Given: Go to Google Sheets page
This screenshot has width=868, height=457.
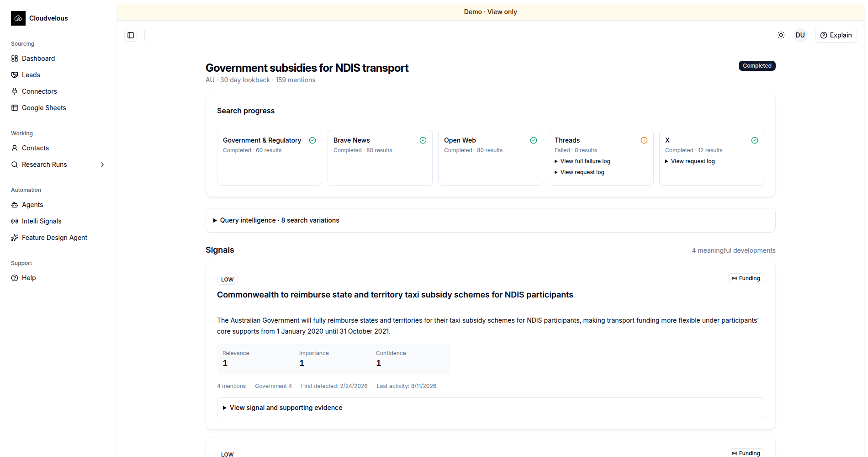Looking at the screenshot, I should (x=58, y=108).
